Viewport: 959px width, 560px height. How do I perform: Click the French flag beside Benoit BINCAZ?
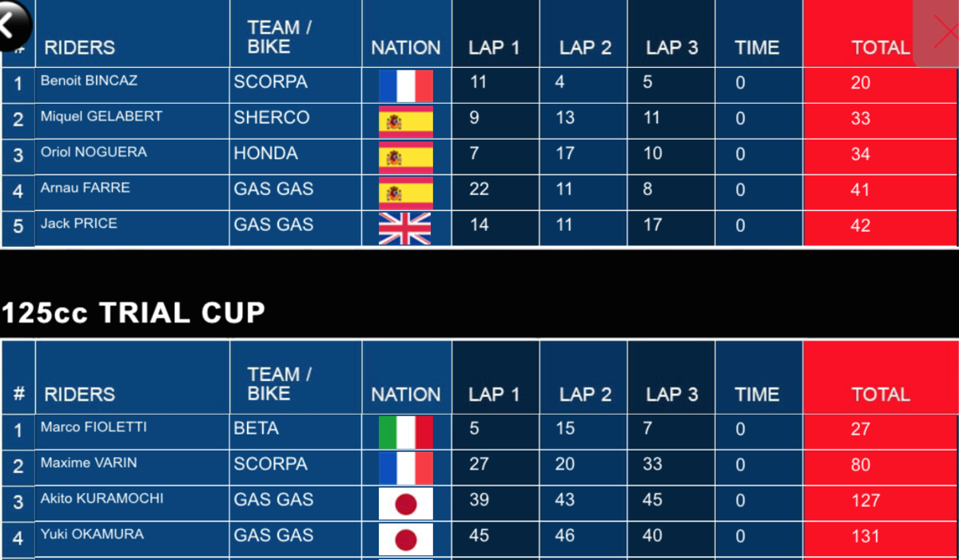pos(406,85)
